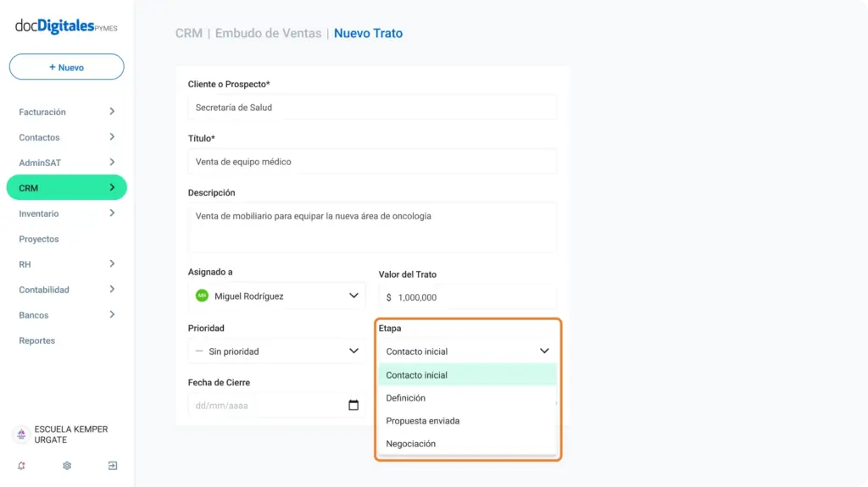Viewport: 868px width, 487px height.
Task: Open calendar picker for Fecha de Cierre
Action: click(x=353, y=405)
